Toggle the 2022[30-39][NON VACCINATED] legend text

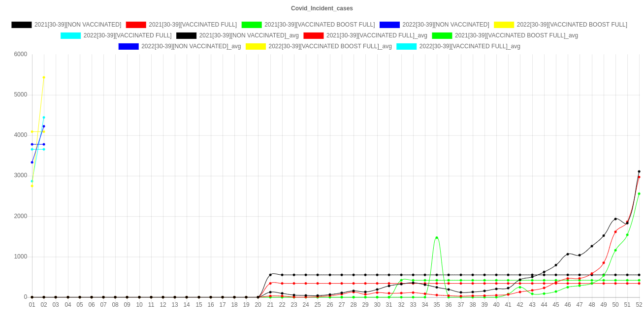coord(446,25)
